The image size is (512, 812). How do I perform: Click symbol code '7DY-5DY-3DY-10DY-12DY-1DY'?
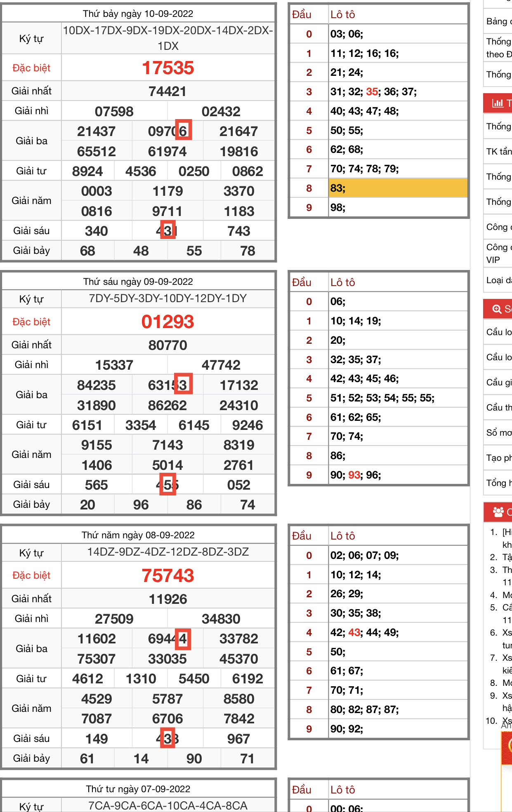click(168, 298)
